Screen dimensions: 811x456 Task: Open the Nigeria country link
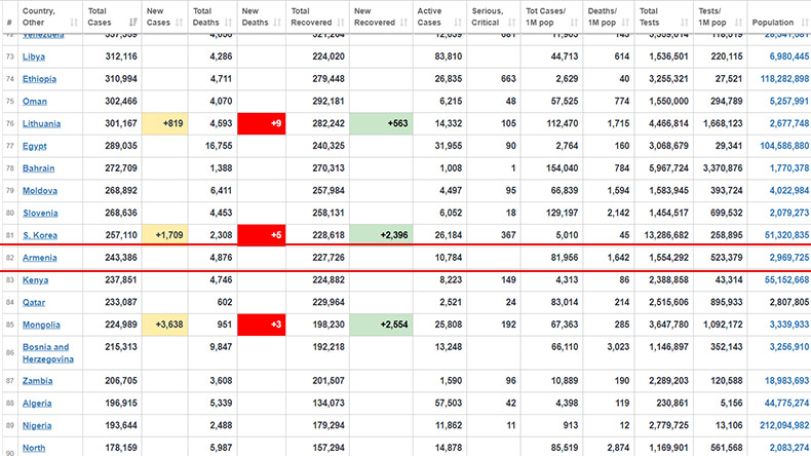[x=37, y=426]
